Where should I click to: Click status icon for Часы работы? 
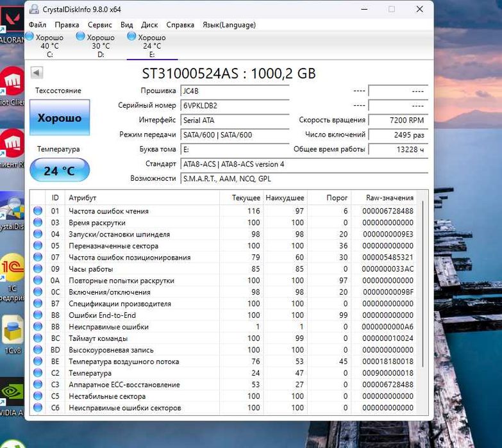(38, 269)
